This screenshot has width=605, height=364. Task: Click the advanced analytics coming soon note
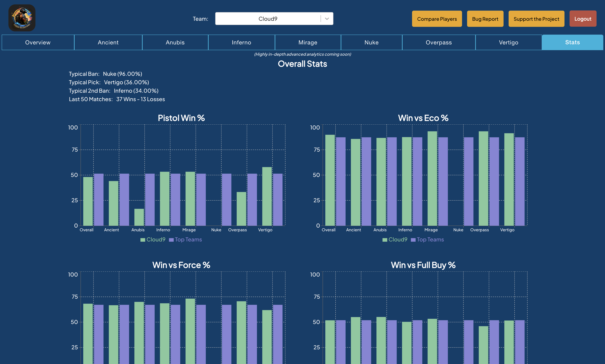click(303, 54)
